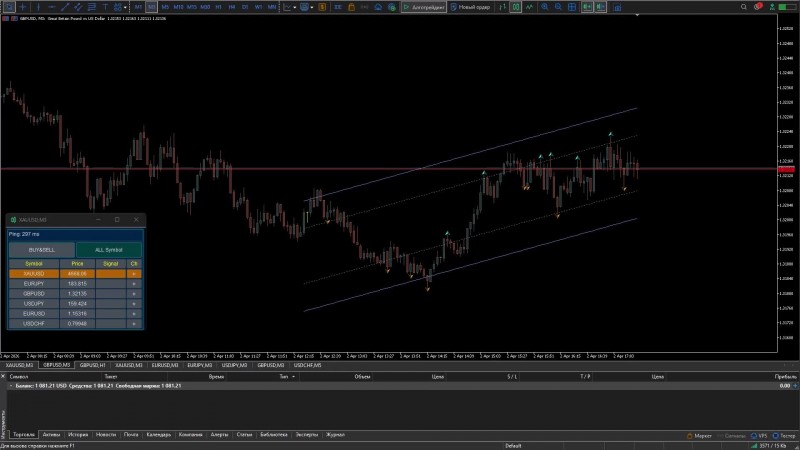Select the Fibonacci retracement tool

91,7
